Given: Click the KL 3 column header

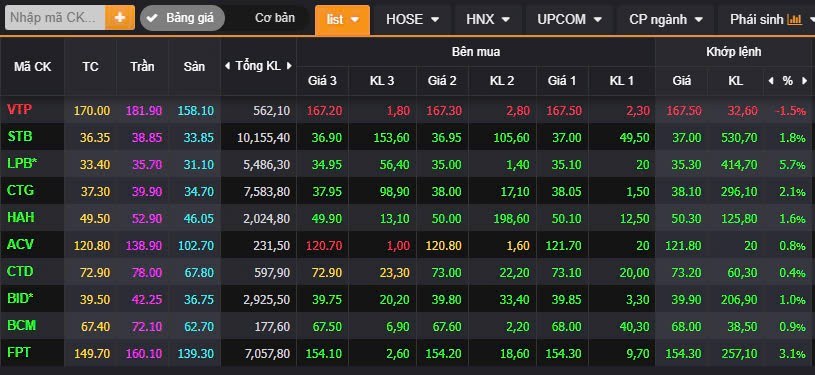Looking at the screenshot, I should [x=382, y=81].
